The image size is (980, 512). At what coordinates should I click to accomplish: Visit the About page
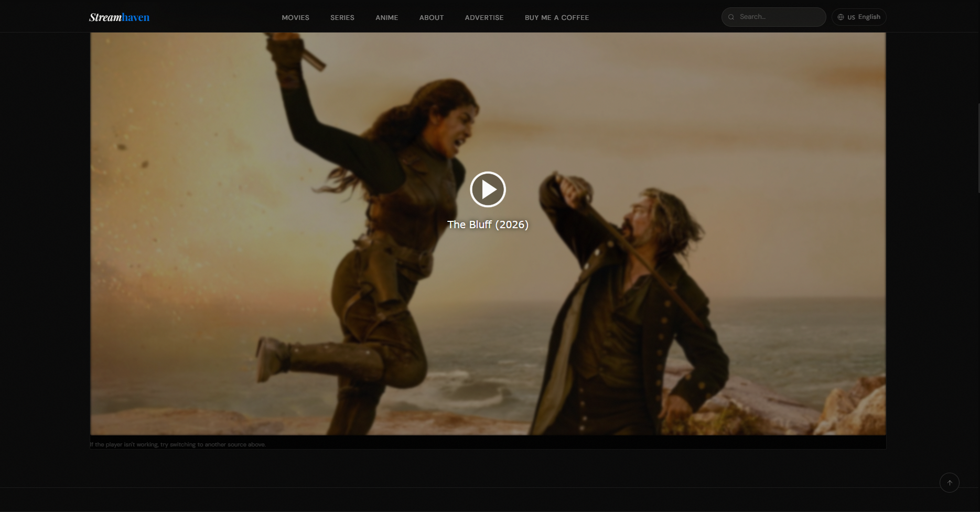432,17
